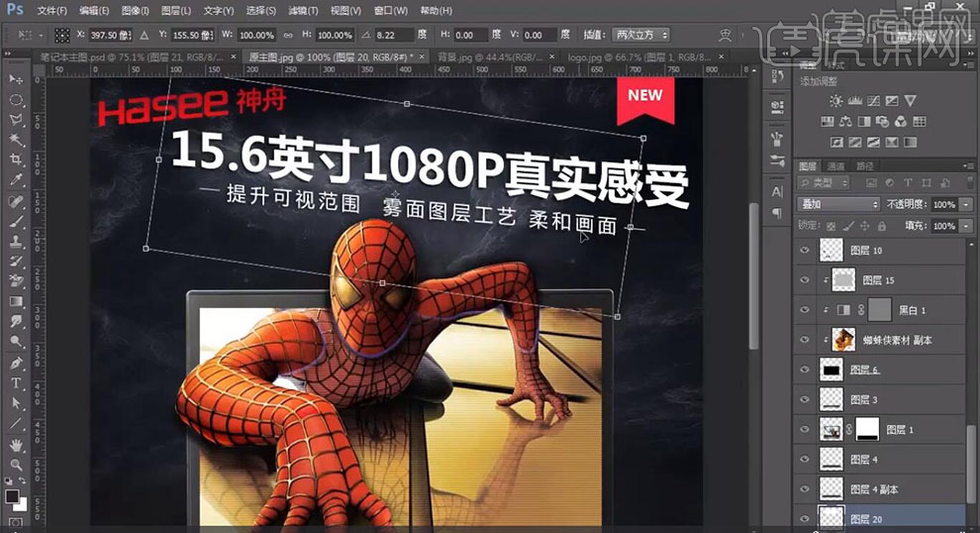Open the 叠加 blend mode dropdown
This screenshot has width=980, height=533.
coord(838,204)
